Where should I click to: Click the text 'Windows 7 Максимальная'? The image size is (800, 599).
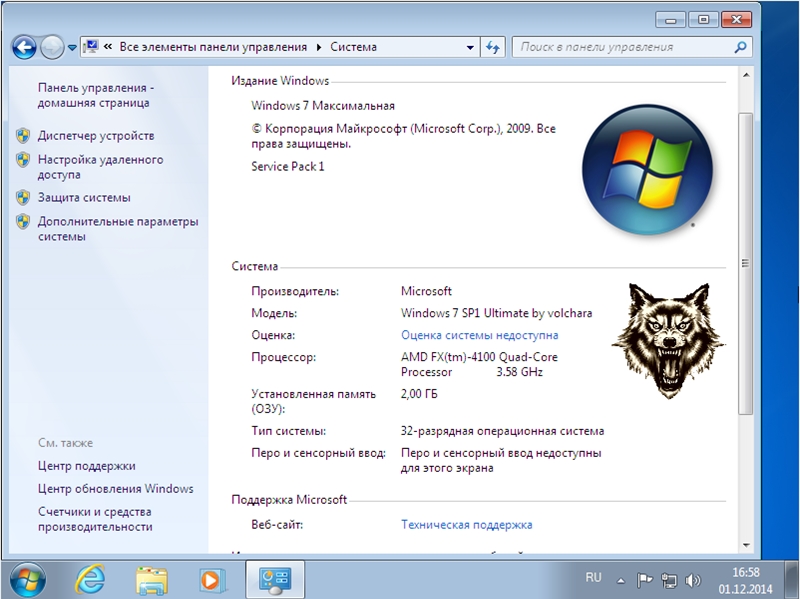[323, 106]
